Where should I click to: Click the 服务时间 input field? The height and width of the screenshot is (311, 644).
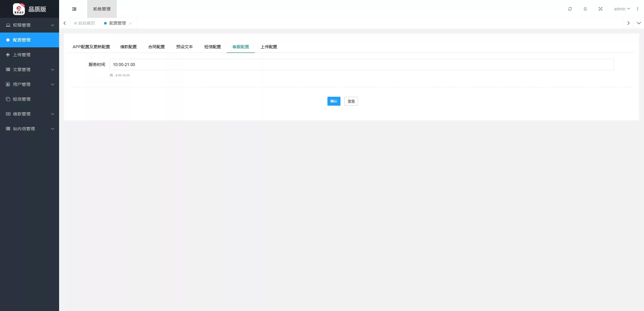361,65
